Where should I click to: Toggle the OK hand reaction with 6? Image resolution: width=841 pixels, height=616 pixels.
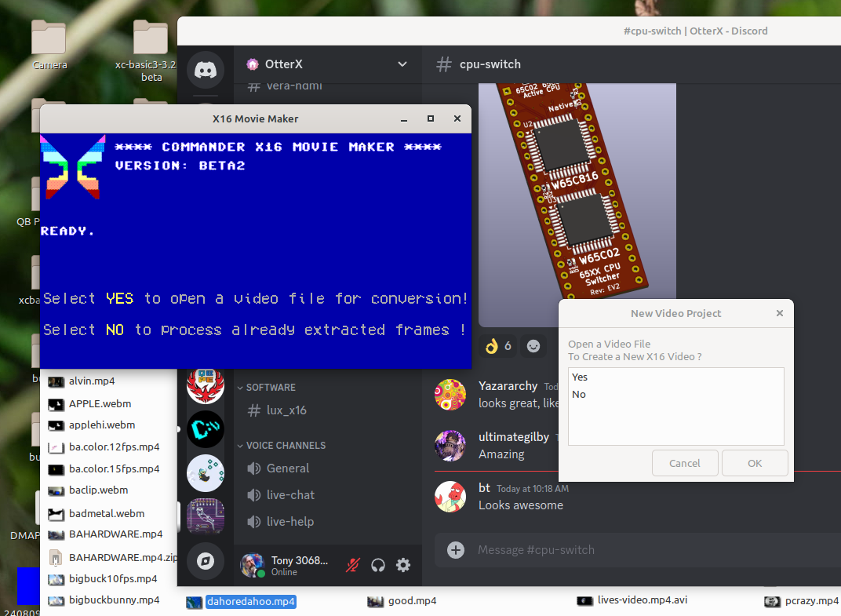[498, 346]
